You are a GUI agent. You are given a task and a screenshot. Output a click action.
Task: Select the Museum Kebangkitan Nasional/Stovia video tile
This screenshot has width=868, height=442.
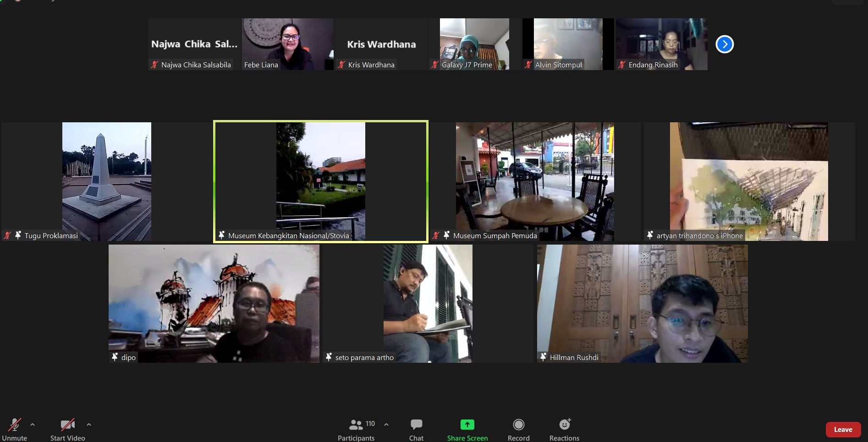(320, 181)
